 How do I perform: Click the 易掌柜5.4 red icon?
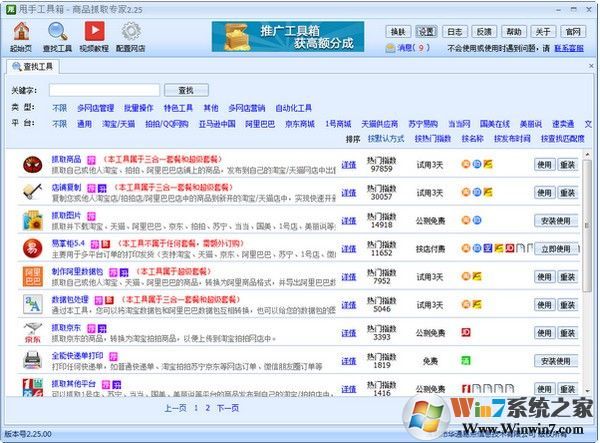(33, 248)
